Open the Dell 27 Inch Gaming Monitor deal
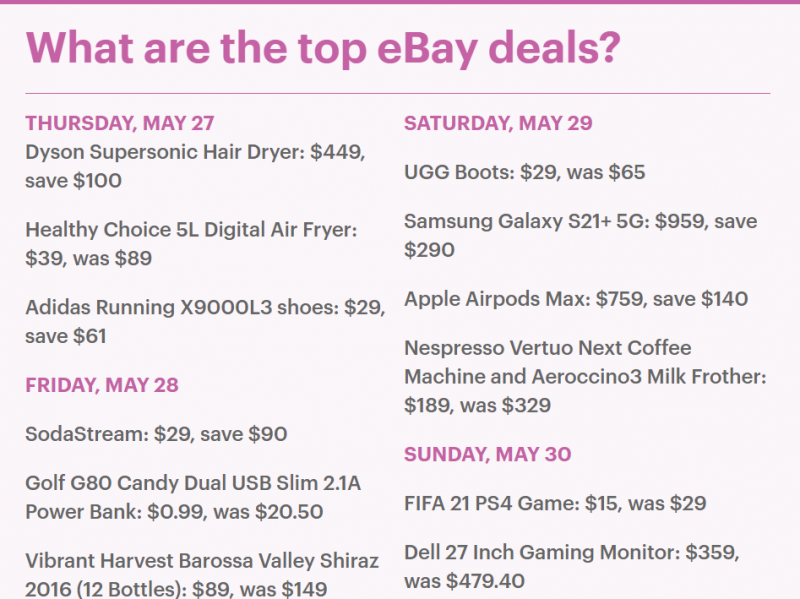Image resolution: width=800 pixels, height=599 pixels. pos(572,567)
